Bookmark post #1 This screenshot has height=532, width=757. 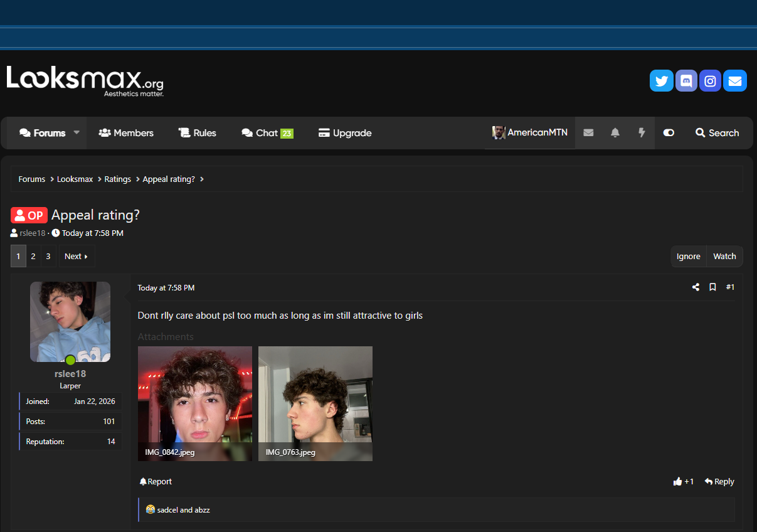coord(712,287)
